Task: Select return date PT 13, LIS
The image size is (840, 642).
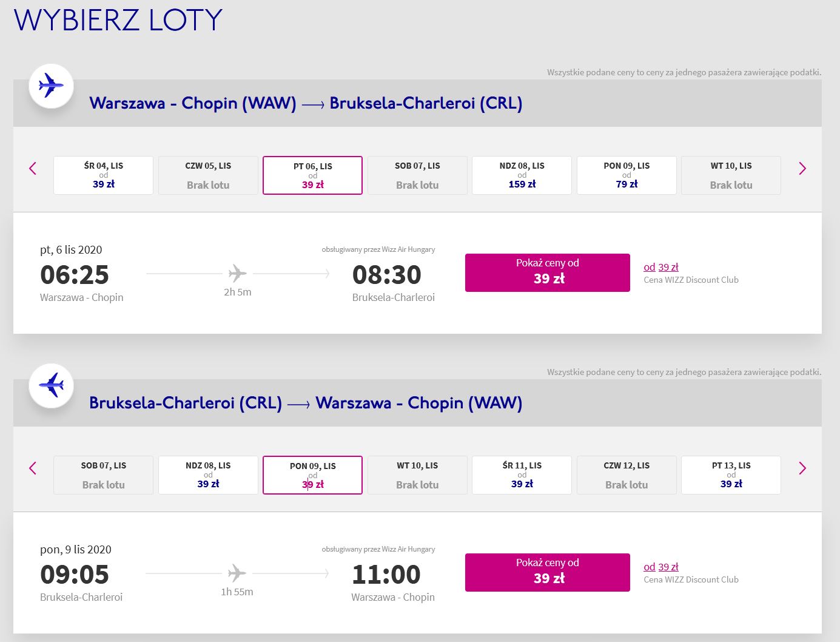Action: coord(731,475)
